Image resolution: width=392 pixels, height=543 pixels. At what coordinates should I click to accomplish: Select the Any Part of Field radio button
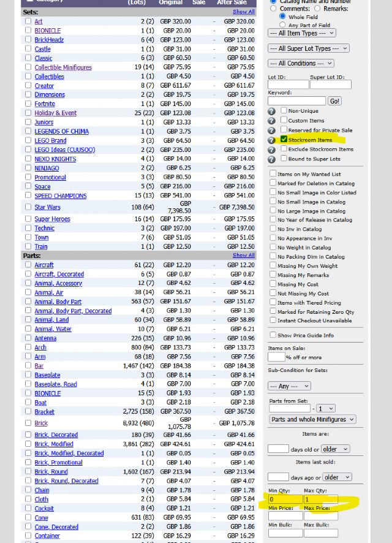click(x=284, y=25)
